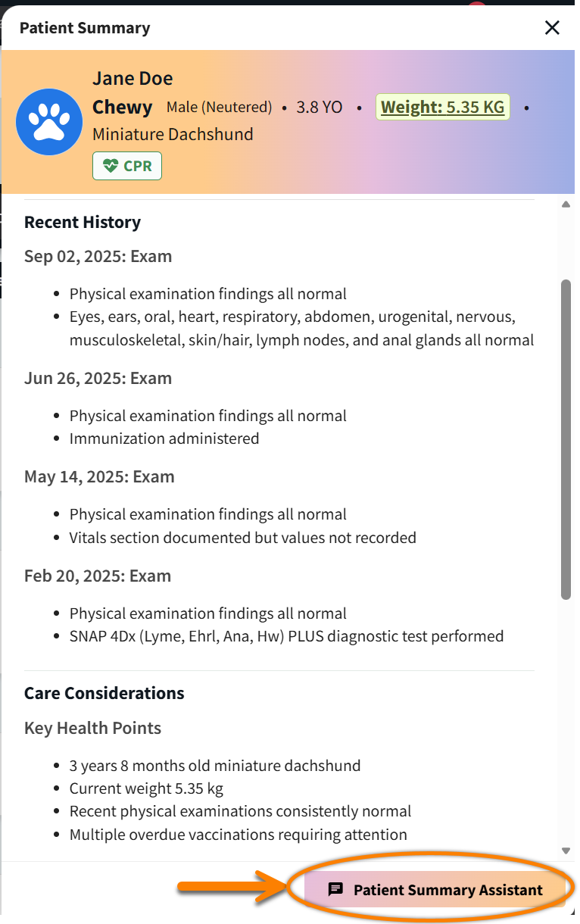Viewport: 580px width, 924px height.
Task: Select the CPR badge in the patient header
Action: coord(126,166)
